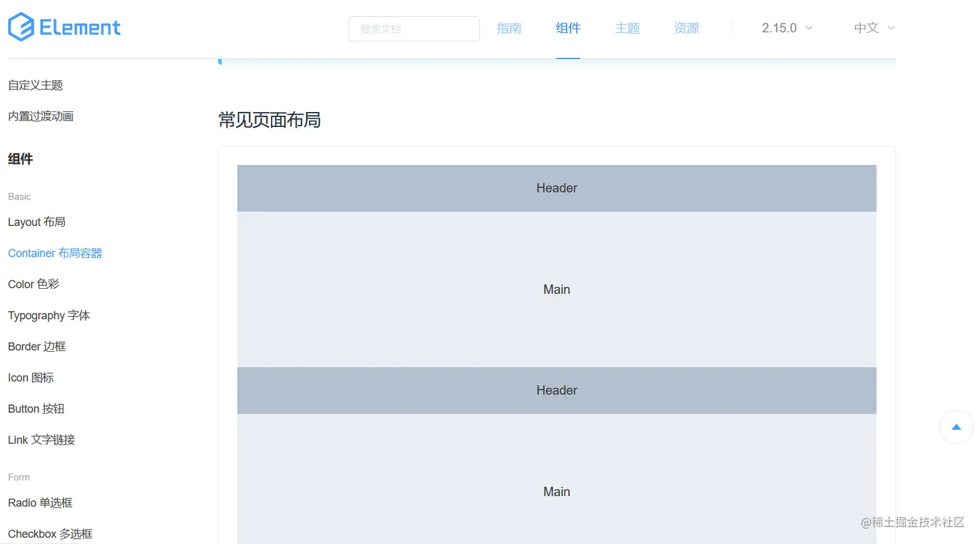Click the Form group label

tap(19, 477)
